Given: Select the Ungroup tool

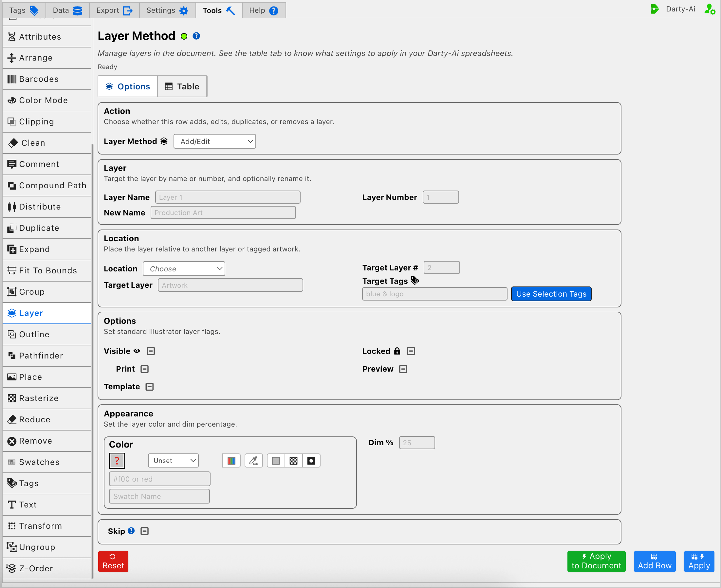Looking at the screenshot, I should pyautogui.click(x=47, y=547).
